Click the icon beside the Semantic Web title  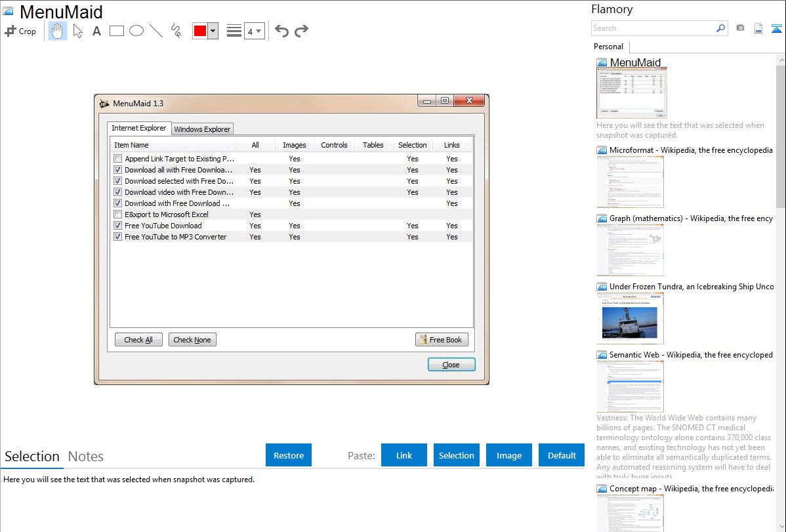click(602, 355)
